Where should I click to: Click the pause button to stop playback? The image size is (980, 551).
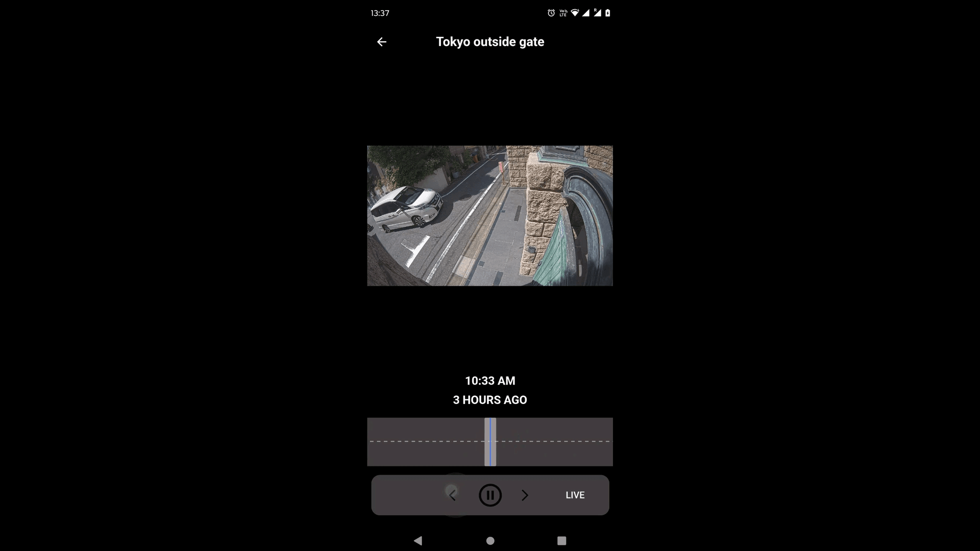pyautogui.click(x=490, y=494)
